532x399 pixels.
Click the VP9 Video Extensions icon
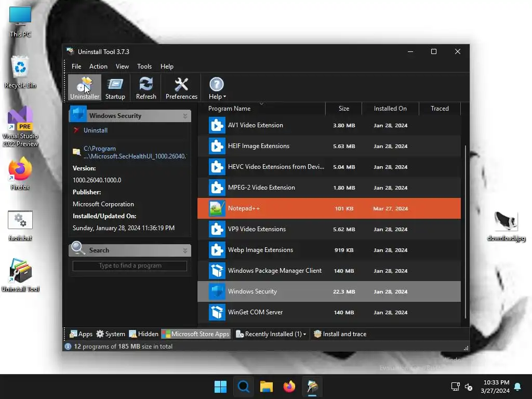(217, 229)
